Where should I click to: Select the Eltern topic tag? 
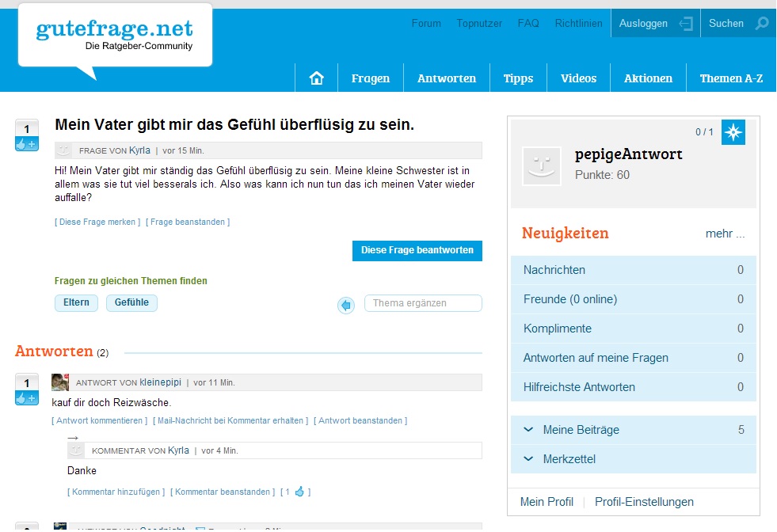tap(76, 303)
